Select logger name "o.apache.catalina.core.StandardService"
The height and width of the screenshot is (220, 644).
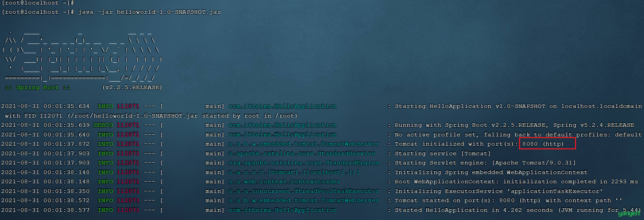[x=302, y=154]
